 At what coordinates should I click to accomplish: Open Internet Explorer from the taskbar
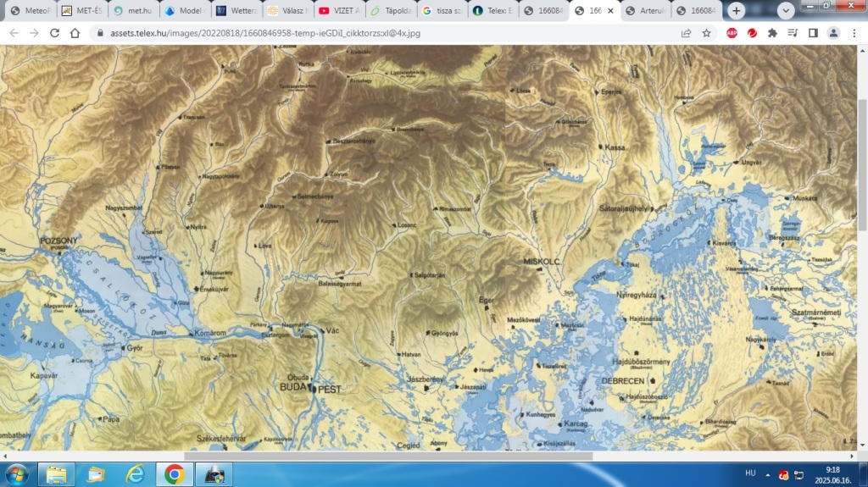pyautogui.click(x=135, y=474)
